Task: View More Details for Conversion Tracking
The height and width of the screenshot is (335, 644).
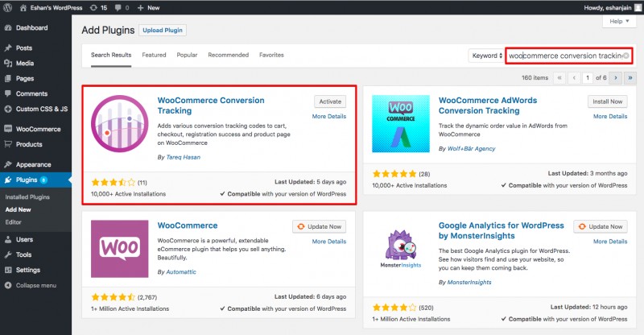Action: pos(329,116)
